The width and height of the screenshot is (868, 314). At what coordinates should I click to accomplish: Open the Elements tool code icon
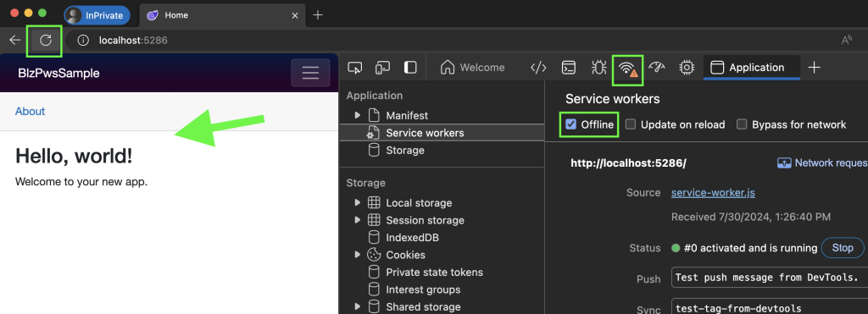(x=538, y=68)
